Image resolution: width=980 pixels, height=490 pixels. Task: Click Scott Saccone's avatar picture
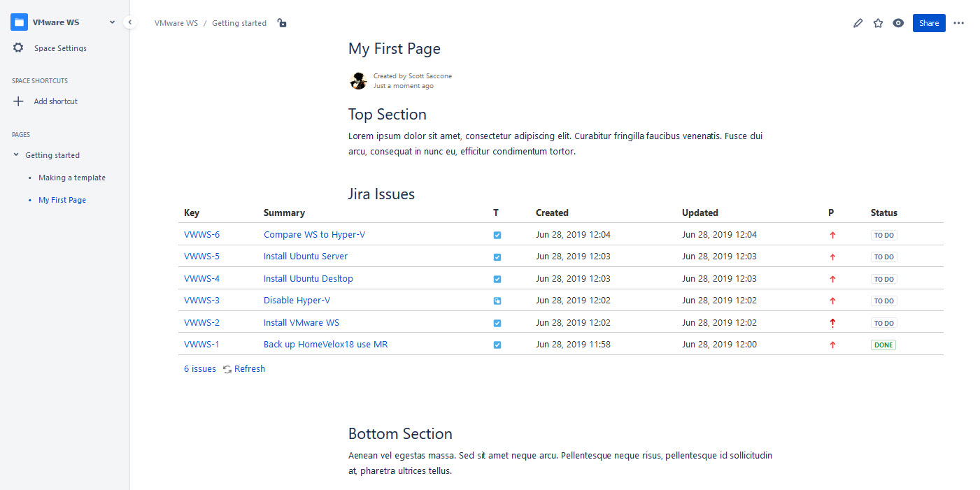pyautogui.click(x=358, y=80)
